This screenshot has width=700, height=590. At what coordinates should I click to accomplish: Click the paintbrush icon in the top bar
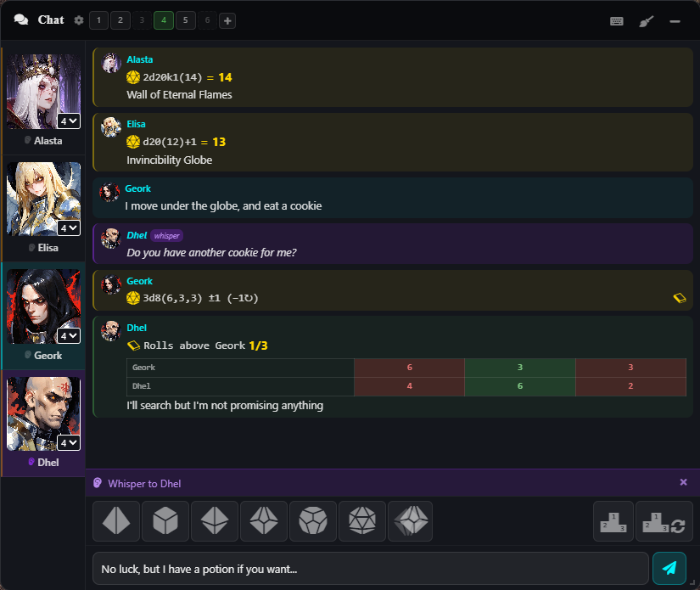pyautogui.click(x=646, y=20)
